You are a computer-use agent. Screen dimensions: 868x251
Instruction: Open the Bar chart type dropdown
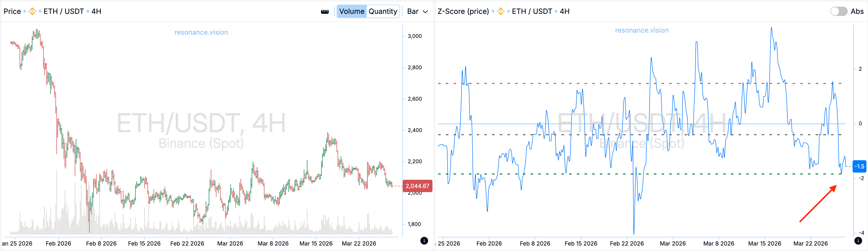pos(417,12)
